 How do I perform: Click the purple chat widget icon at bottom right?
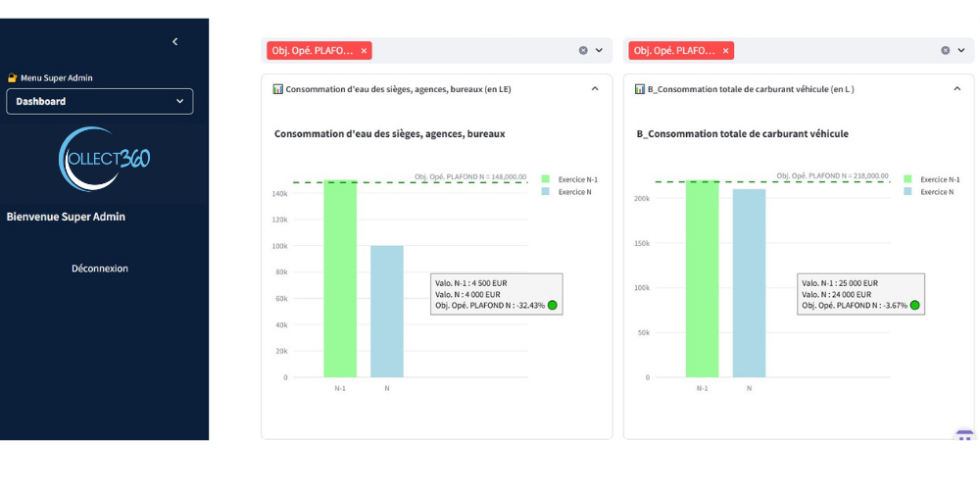(964, 436)
